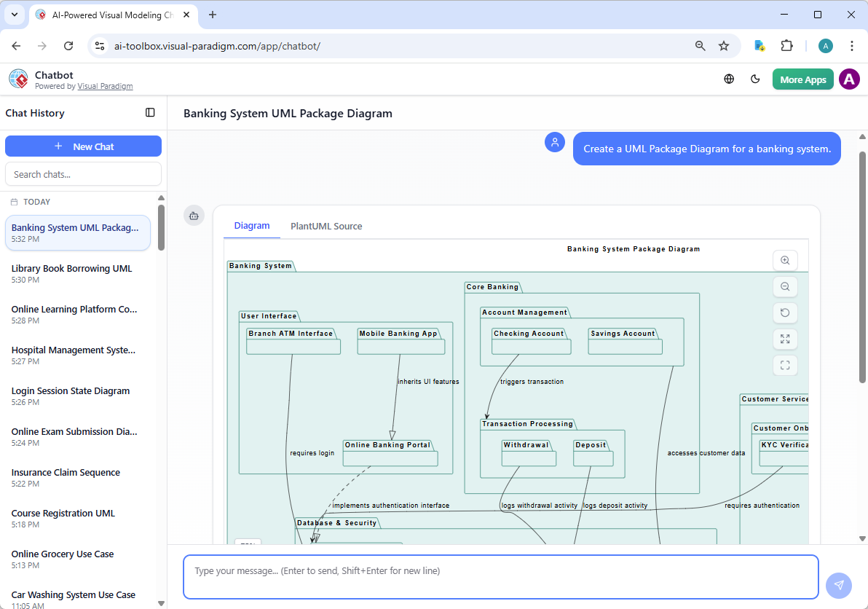Open language options via the globe icon

point(729,79)
